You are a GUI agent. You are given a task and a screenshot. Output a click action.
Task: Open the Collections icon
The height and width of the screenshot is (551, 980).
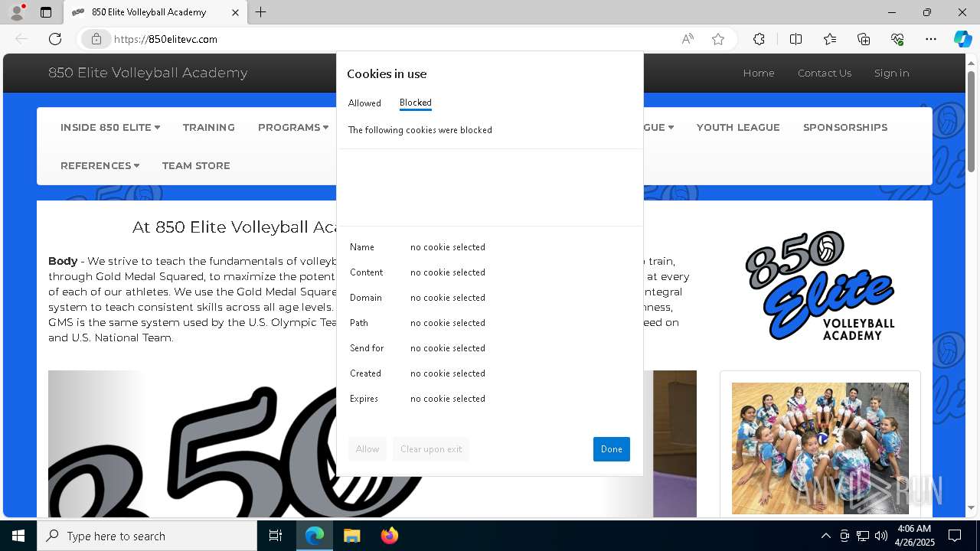864,39
